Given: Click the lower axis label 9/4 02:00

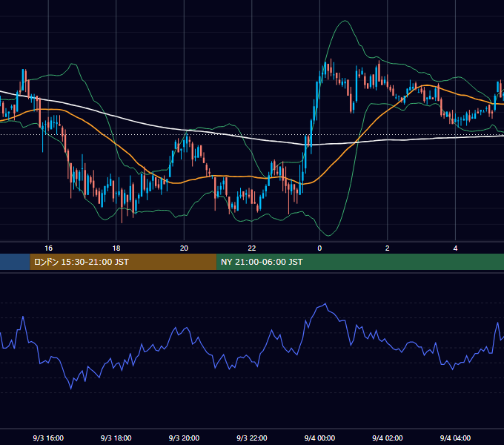Looking at the screenshot, I should 388,438.
